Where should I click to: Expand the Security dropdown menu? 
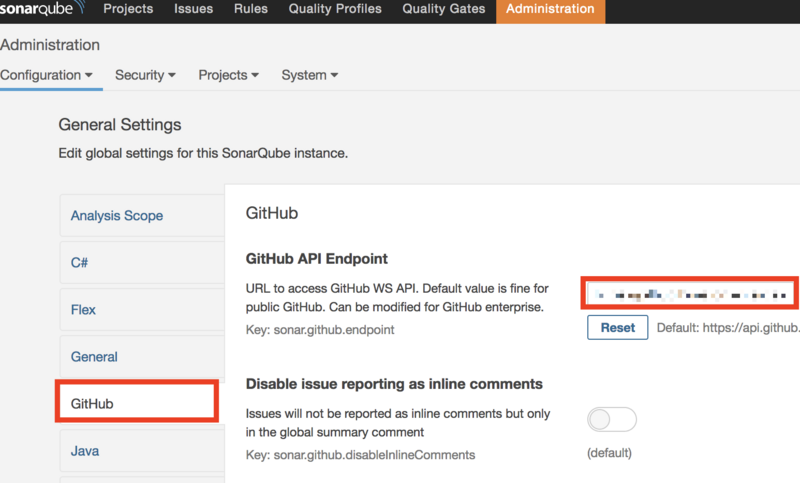click(145, 75)
